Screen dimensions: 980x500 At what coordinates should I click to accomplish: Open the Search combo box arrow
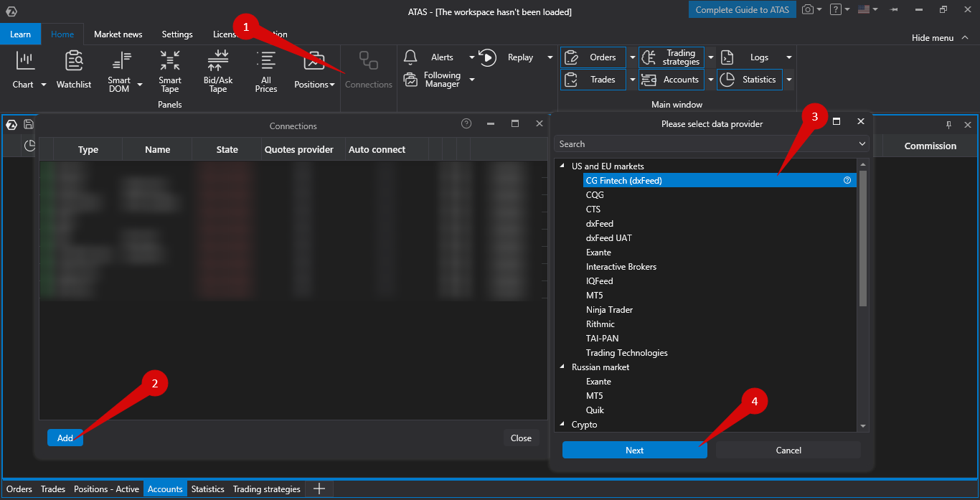[862, 144]
